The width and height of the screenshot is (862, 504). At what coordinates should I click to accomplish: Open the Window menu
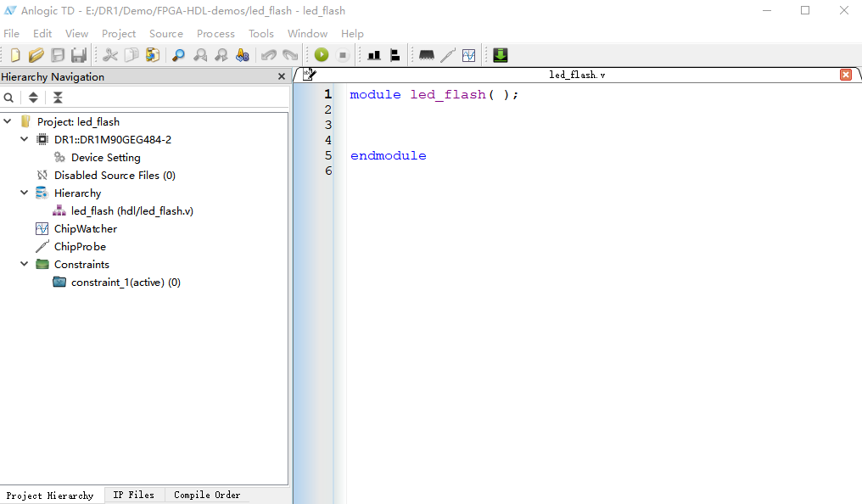coord(307,34)
